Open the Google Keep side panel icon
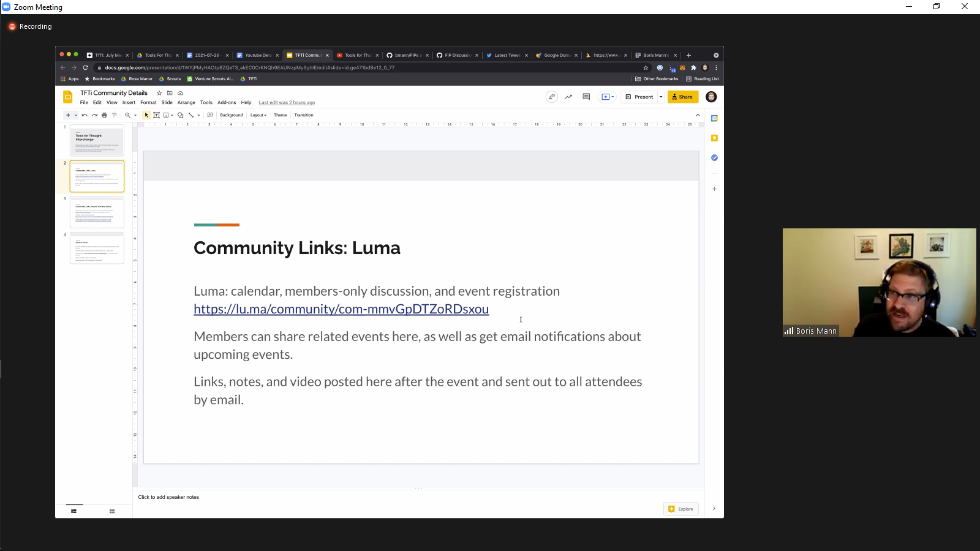 pyautogui.click(x=714, y=138)
